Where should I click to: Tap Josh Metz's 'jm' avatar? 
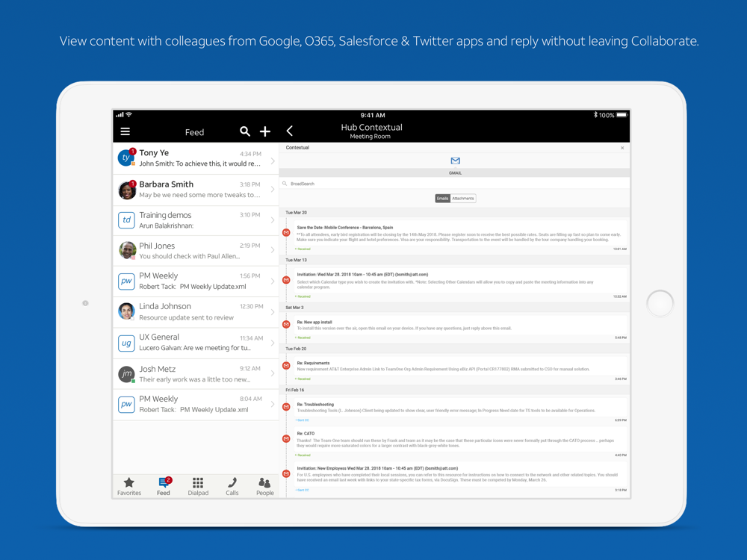pos(127,374)
